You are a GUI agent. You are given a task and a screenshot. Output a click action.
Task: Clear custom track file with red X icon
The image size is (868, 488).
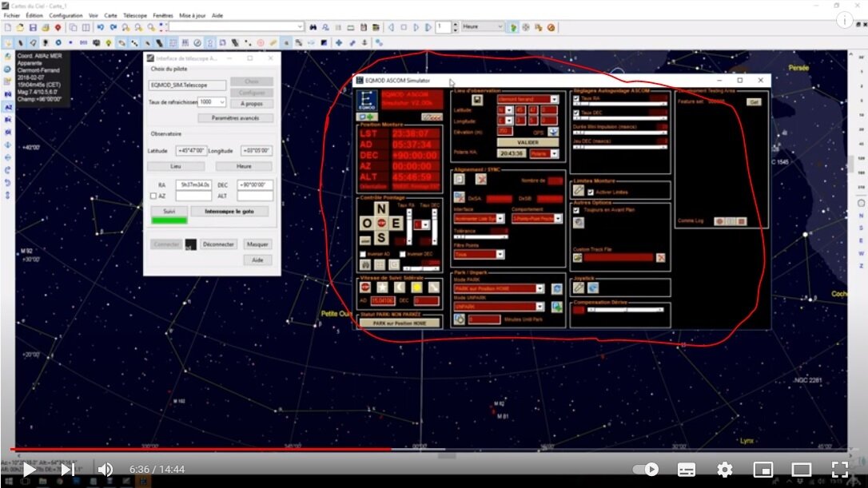coord(660,258)
